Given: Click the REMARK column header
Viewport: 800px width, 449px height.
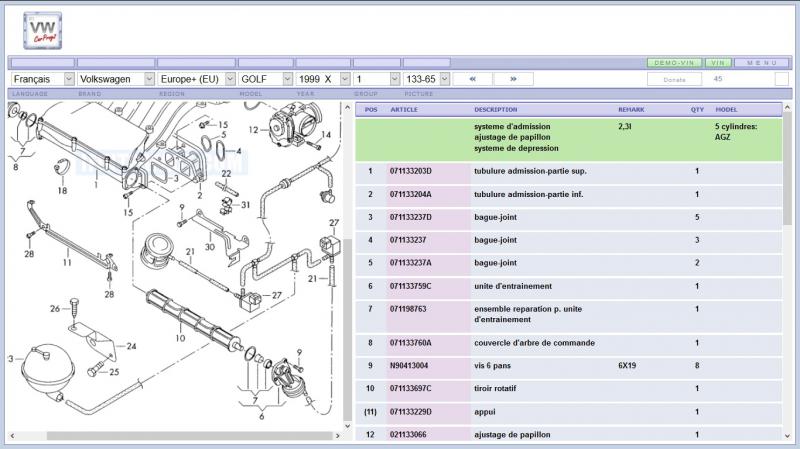Looking at the screenshot, I should click(631, 110).
